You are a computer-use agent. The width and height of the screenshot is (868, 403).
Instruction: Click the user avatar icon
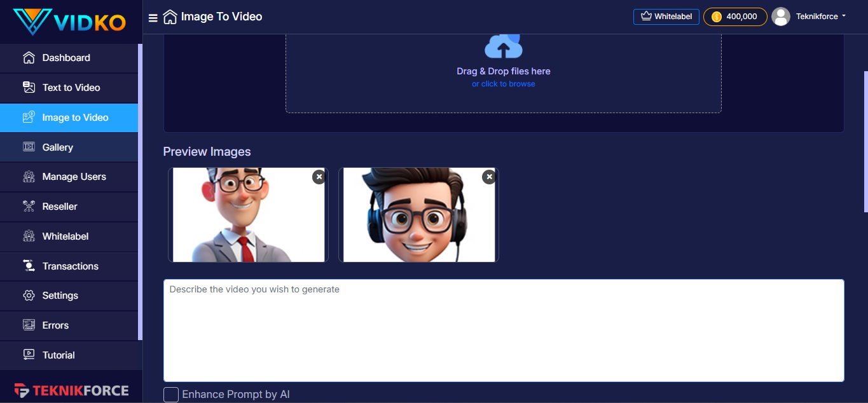pos(780,17)
